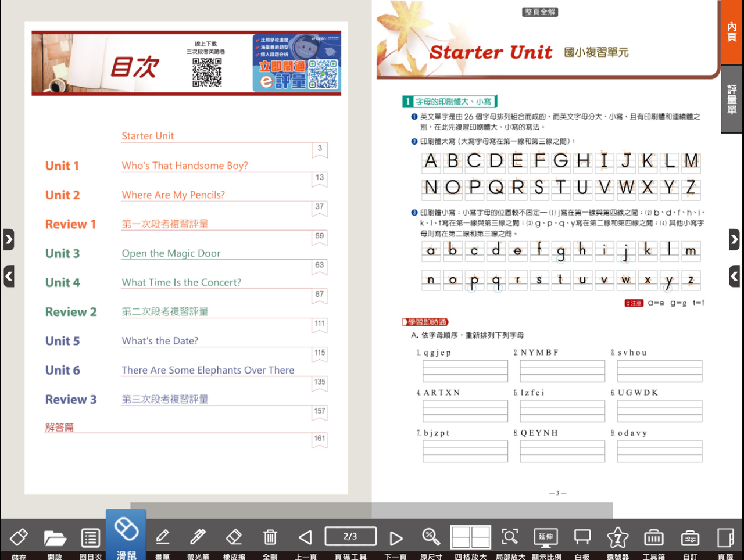744x560 pixels.
Task: Switch to the 評量單 side tab
Action: point(732,99)
